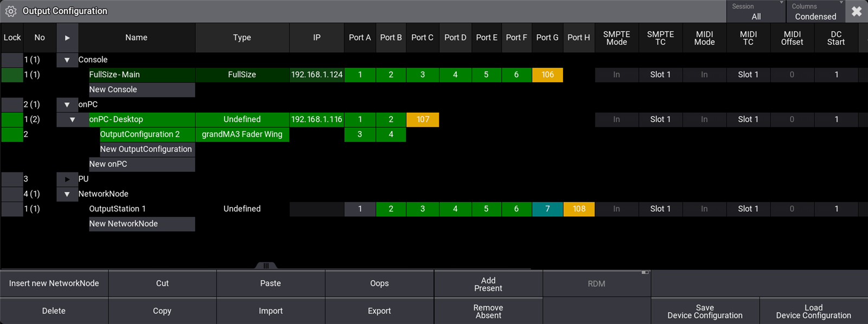Toggle lock for FullSize-Main row

click(x=12, y=75)
